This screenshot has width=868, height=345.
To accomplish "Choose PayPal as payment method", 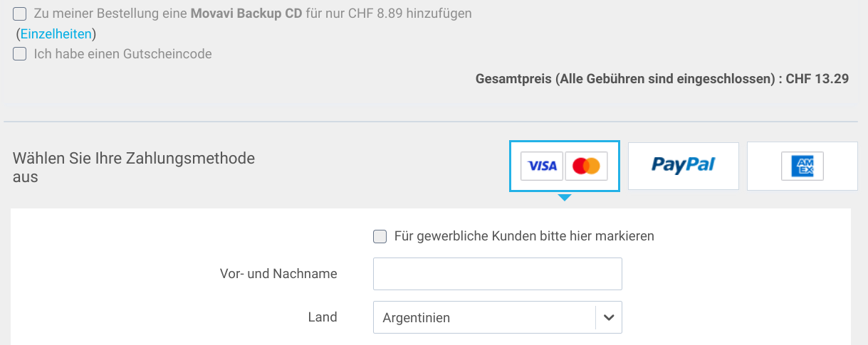I will click(x=683, y=166).
